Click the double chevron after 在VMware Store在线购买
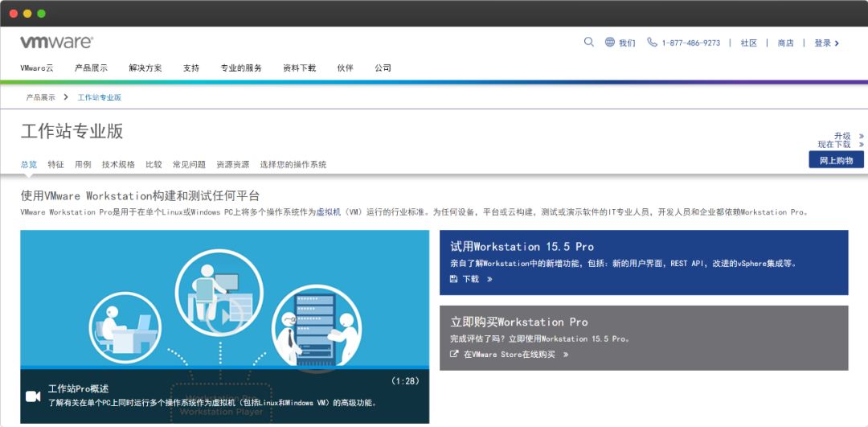 pyautogui.click(x=565, y=355)
